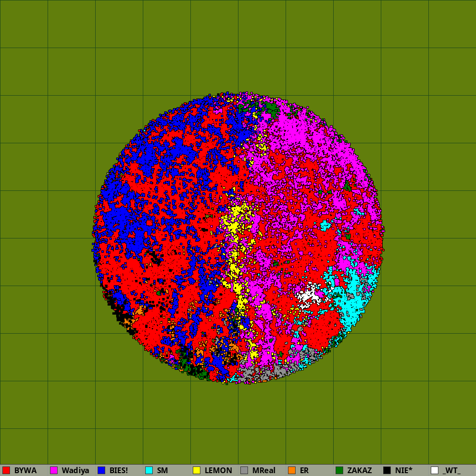
Task: Select the MReal legend label
Action: [264, 470]
